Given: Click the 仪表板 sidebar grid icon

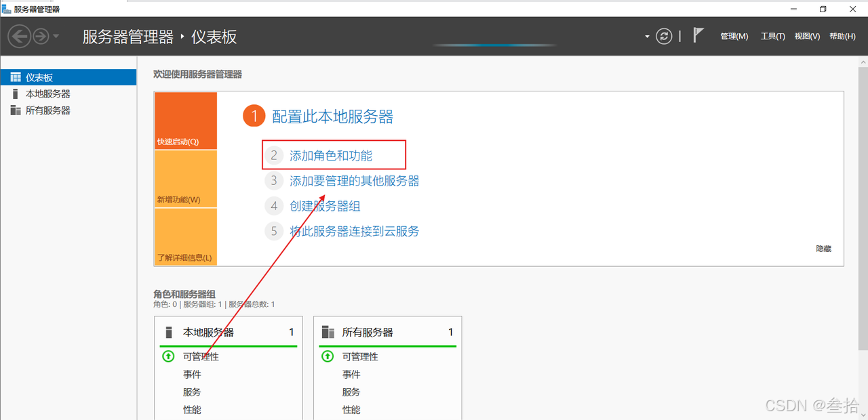Looking at the screenshot, I should pos(16,77).
